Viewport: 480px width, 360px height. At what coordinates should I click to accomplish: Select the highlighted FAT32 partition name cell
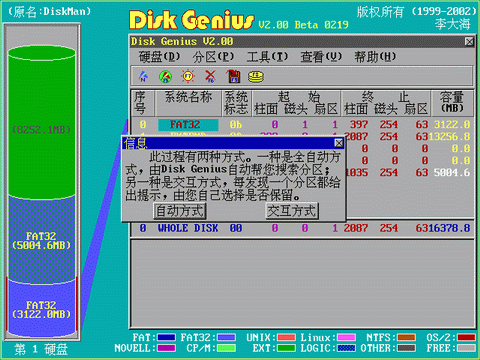coord(188,125)
